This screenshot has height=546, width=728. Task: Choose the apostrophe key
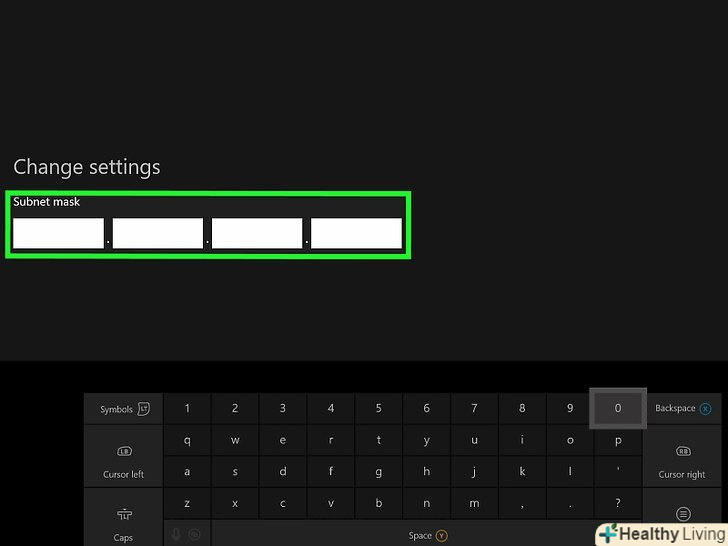pyautogui.click(x=618, y=472)
